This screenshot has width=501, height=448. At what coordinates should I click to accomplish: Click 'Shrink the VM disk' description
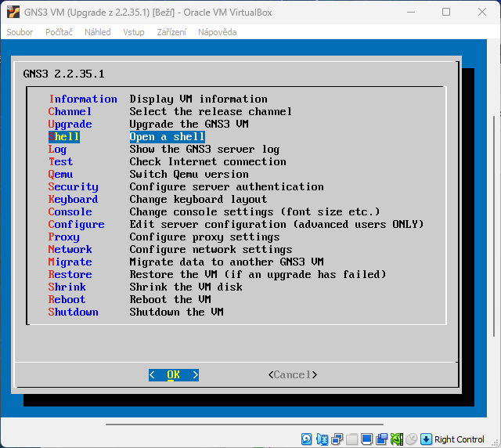pyautogui.click(x=186, y=287)
